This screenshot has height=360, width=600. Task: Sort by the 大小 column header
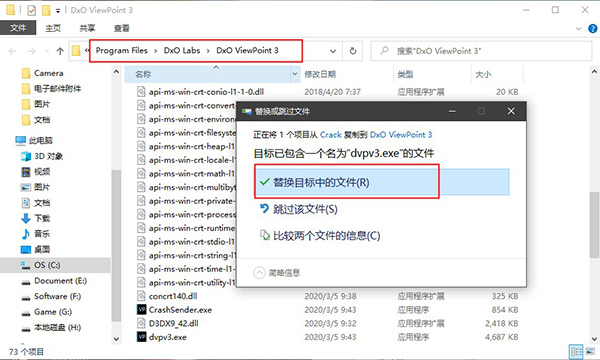click(x=497, y=74)
